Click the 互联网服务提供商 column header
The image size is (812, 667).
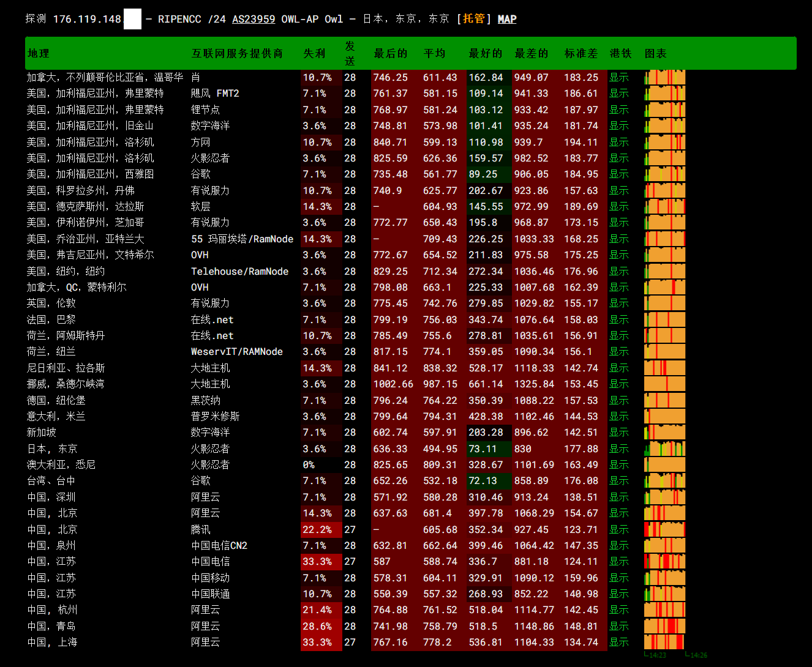pyautogui.click(x=237, y=53)
